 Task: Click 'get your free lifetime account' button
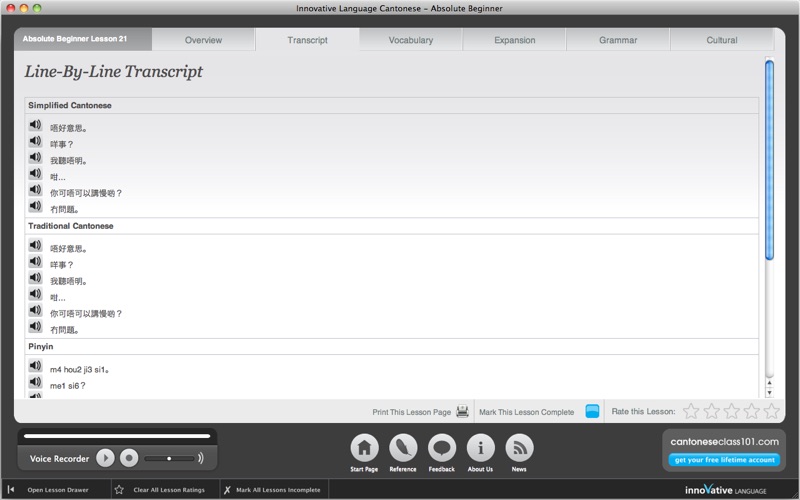click(724, 460)
